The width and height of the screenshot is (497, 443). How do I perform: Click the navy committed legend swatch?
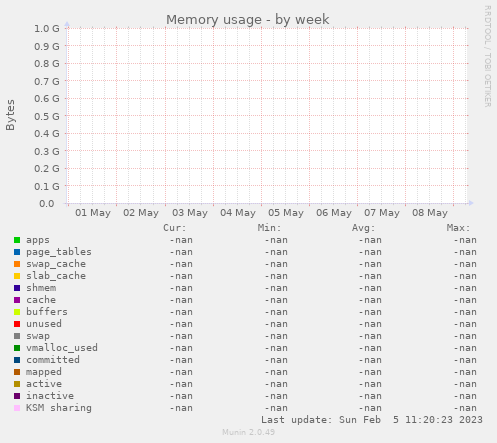[17, 360]
